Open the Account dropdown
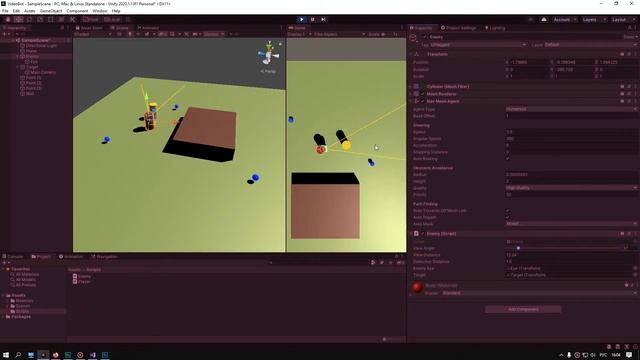Viewport: 640px width, 360px height. [x=564, y=20]
